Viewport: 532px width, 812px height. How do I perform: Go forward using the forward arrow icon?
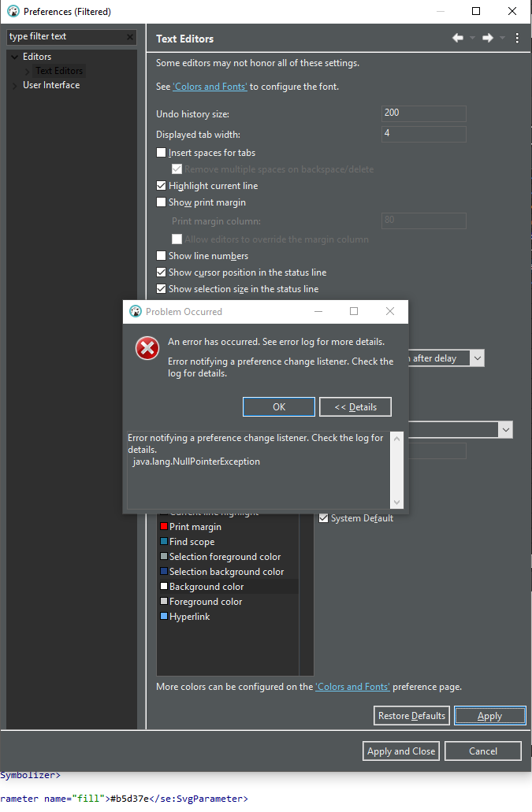point(487,38)
